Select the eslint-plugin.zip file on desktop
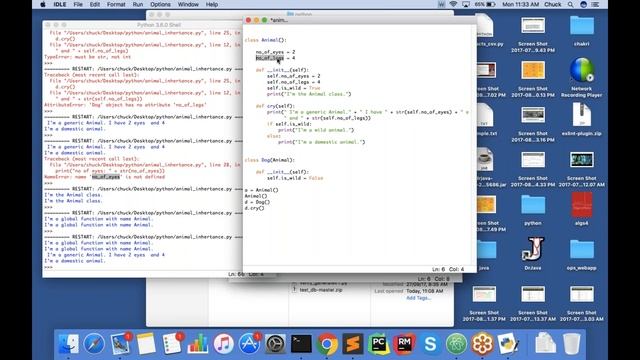The width and height of the screenshot is (640, 360). click(582, 115)
